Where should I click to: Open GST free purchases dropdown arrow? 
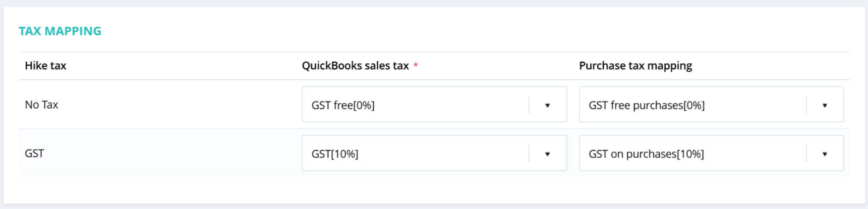pyautogui.click(x=824, y=105)
